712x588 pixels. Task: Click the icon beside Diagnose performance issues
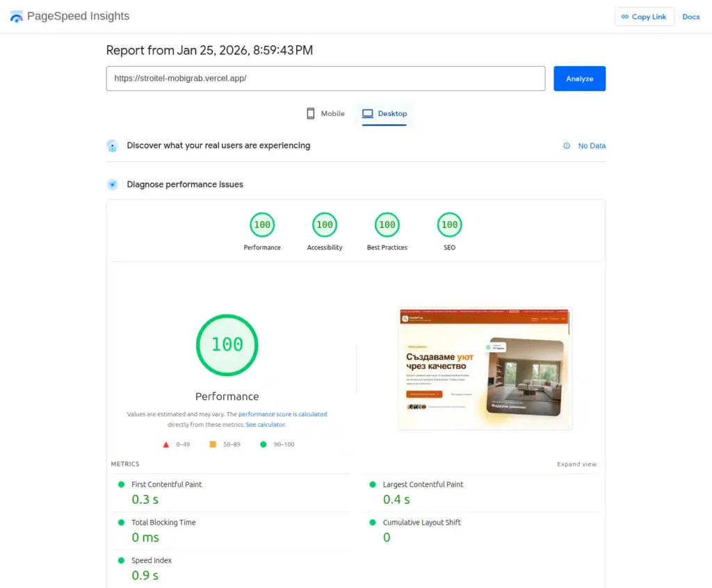[112, 184]
